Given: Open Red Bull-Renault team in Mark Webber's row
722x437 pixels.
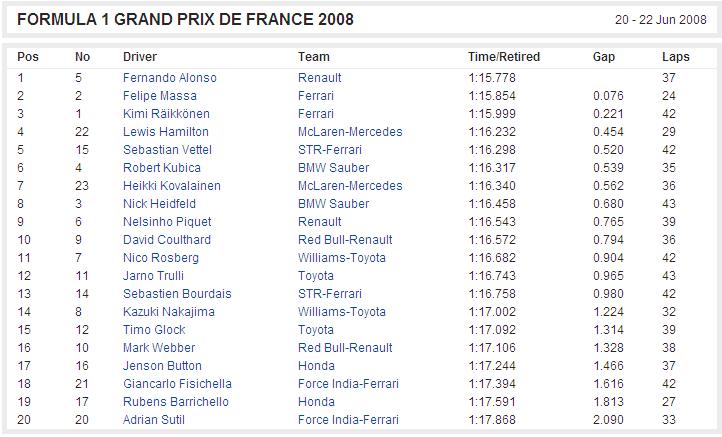Looking at the screenshot, I should 345,348.
